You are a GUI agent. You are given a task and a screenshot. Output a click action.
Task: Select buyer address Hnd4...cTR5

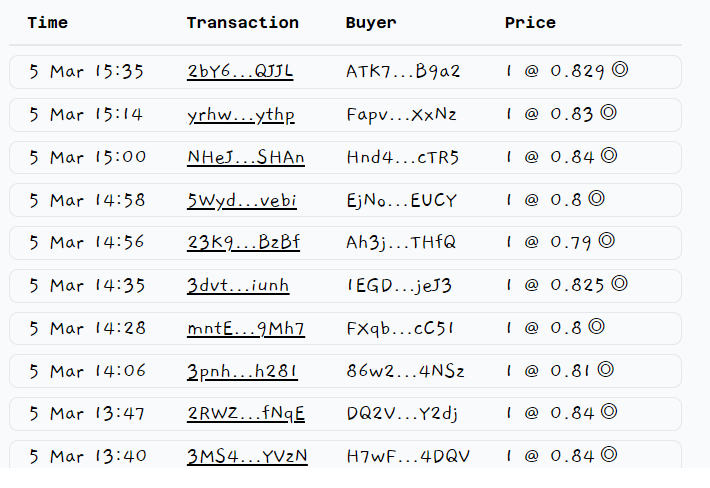click(x=403, y=158)
